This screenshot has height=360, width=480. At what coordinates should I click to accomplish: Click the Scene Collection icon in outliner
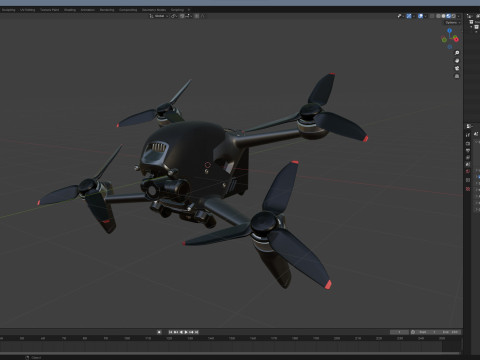pyautogui.click(x=471, y=22)
